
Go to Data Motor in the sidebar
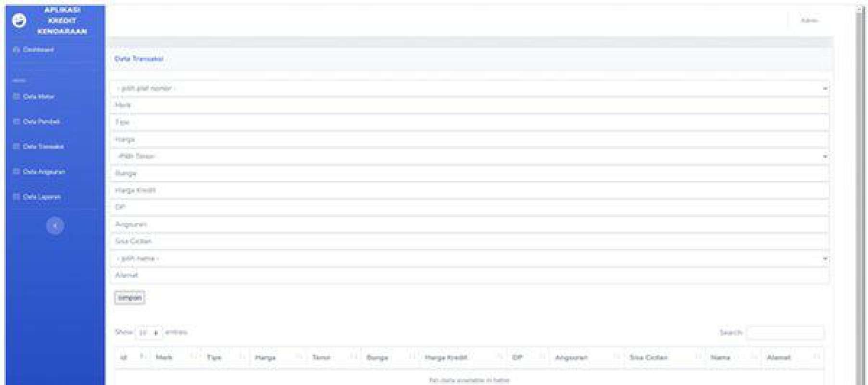click(x=34, y=97)
